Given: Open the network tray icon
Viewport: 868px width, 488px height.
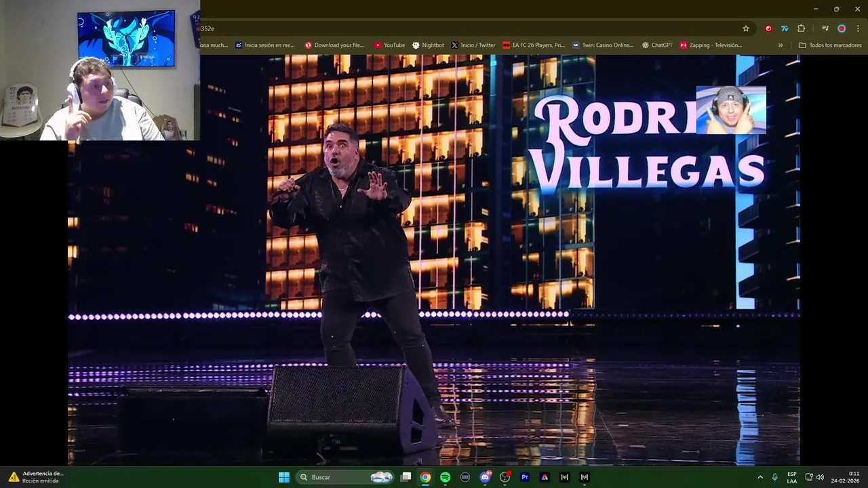Looking at the screenshot, I should point(809,477).
